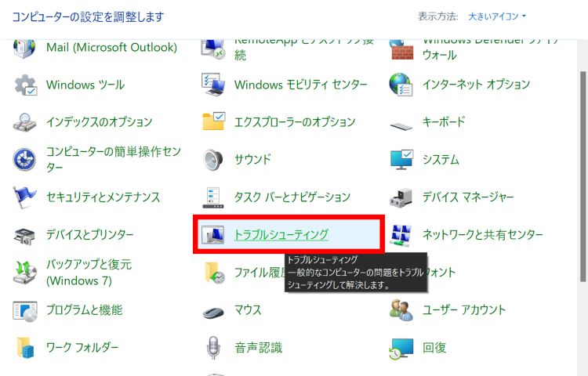Click the インデックスのオプション link
588x376 pixels.
(x=100, y=121)
